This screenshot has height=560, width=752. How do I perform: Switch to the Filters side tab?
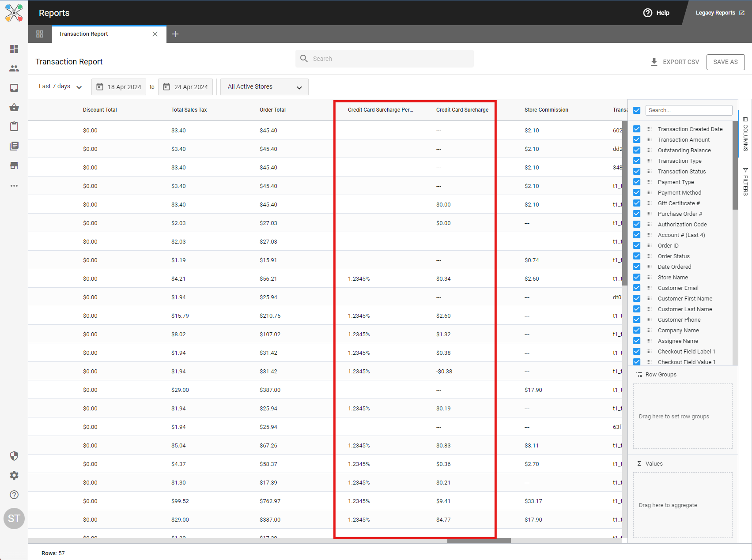[x=745, y=182]
